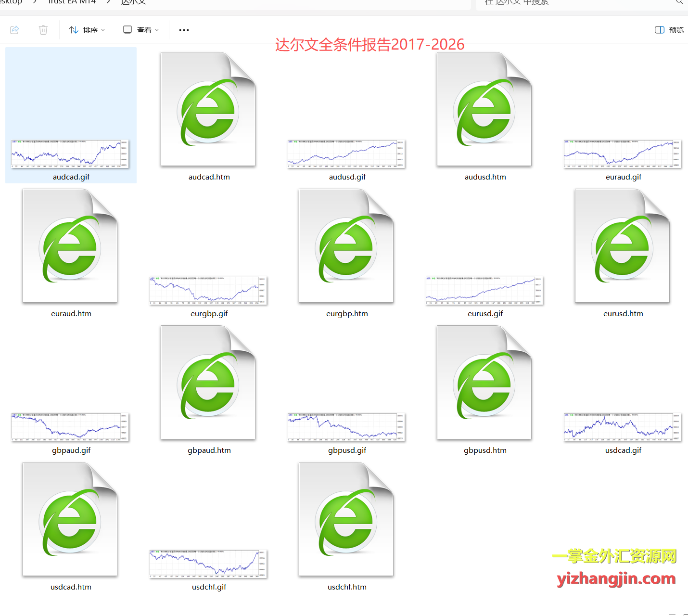Expand the view (查看) dropdown
This screenshot has height=616, width=688.
[x=141, y=30]
